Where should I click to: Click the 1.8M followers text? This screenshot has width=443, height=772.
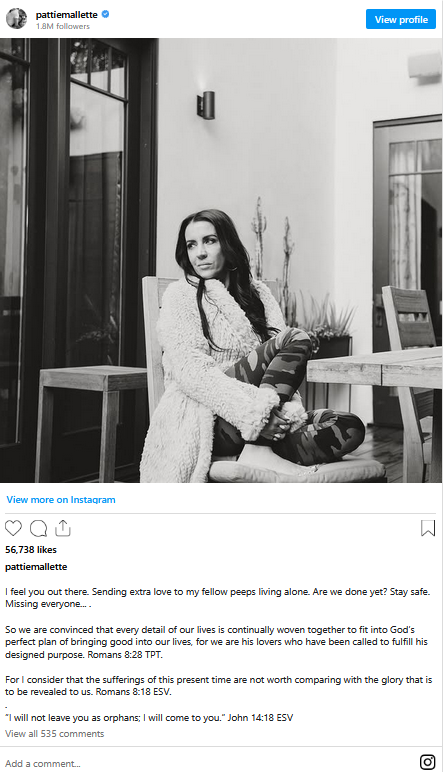(x=63, y=26)
